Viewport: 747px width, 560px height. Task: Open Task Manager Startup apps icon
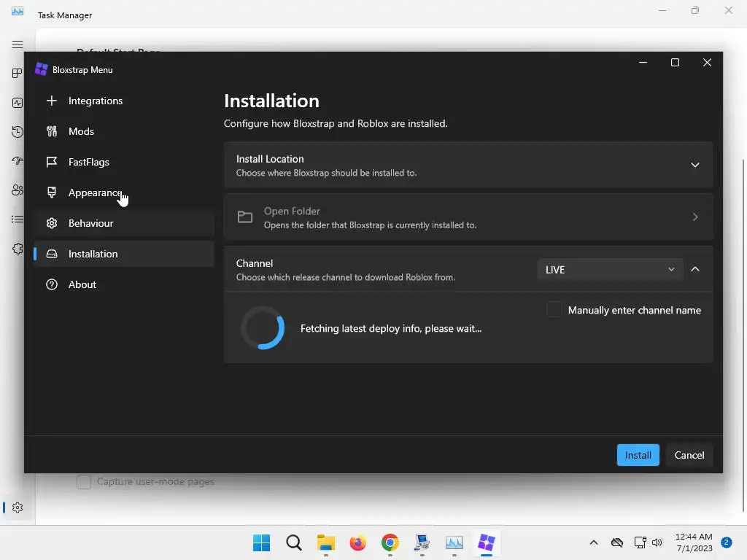pos(18,161)
